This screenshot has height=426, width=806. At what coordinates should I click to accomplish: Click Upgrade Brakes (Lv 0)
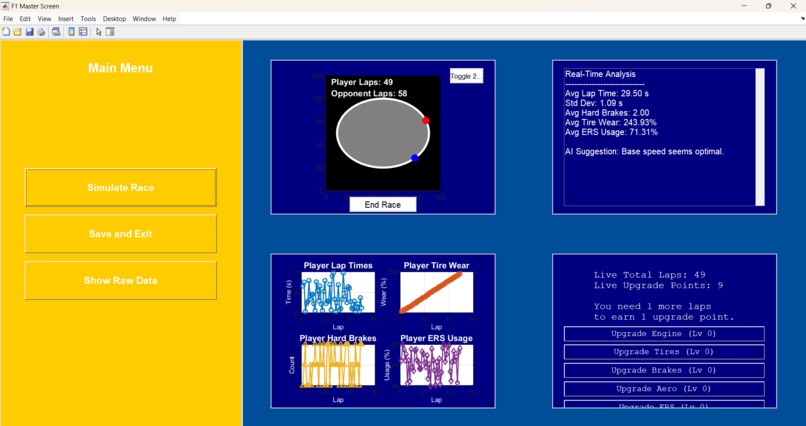tap(664, 371)
